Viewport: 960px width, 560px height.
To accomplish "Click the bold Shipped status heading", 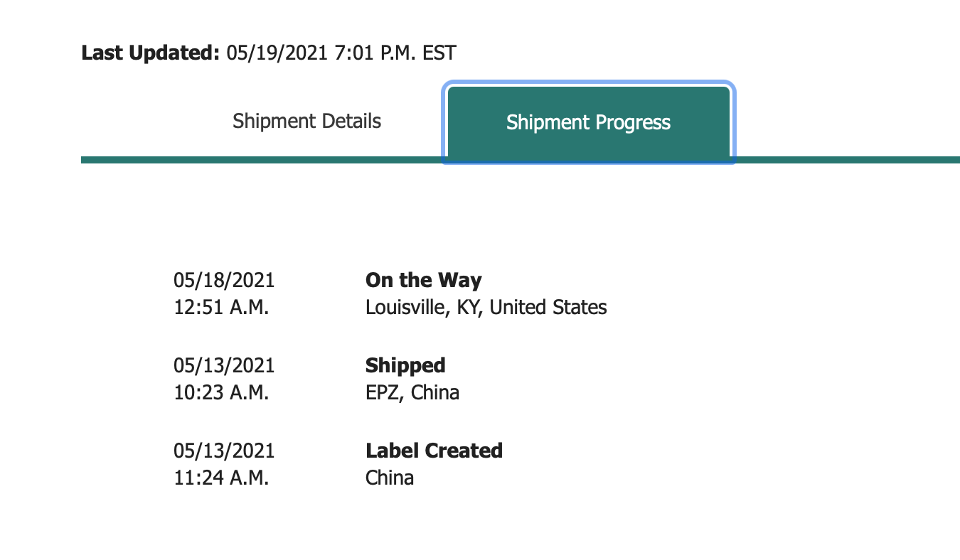I will tap(405, 365).
